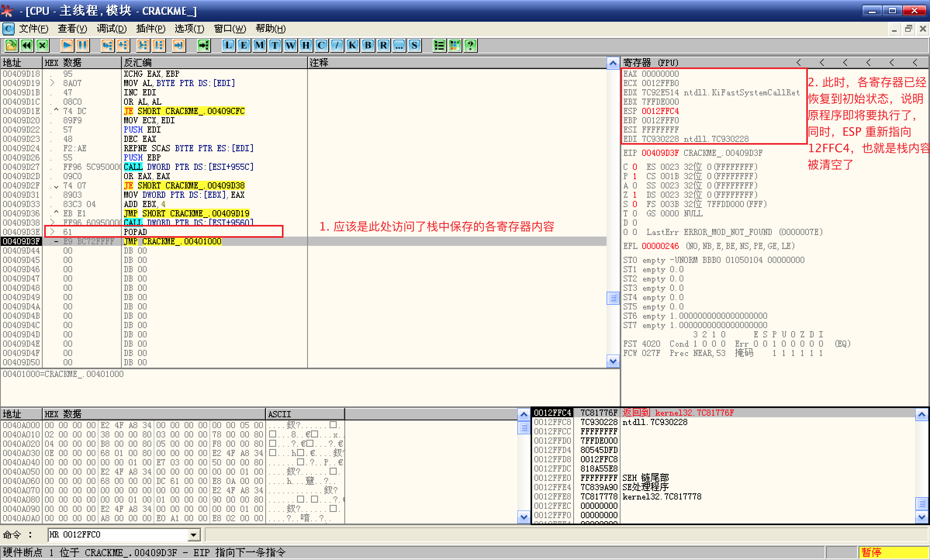This screenshot has height=560, width=930.
Task: Click the Open file toolbar icon
Action: pyautogui.click(x=11, y=45)
